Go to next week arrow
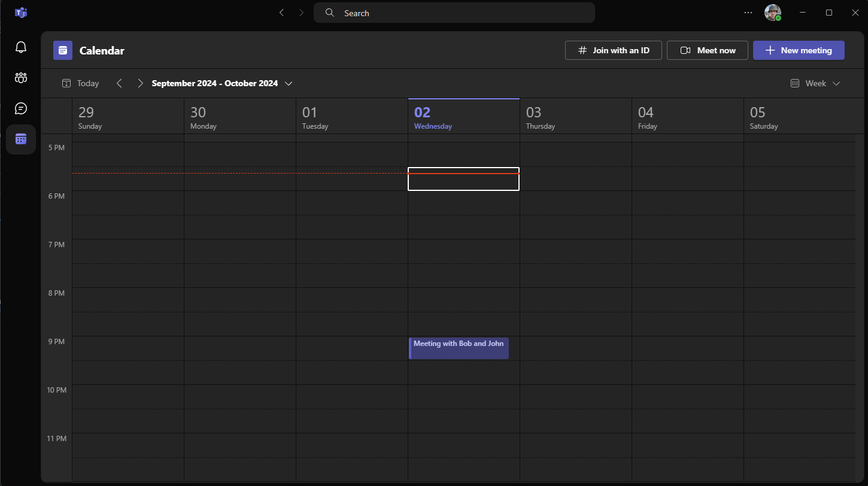868x486 pixels. (x=140, y=84)
